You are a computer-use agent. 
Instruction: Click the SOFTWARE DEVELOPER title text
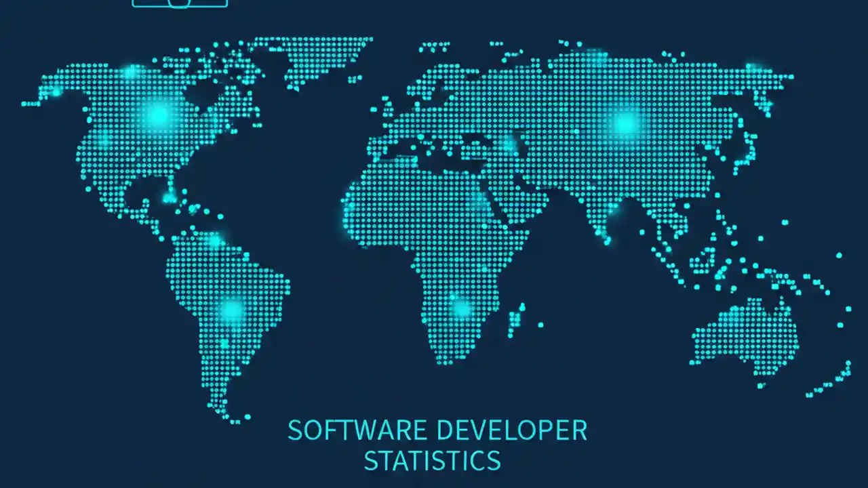[438, 430]
